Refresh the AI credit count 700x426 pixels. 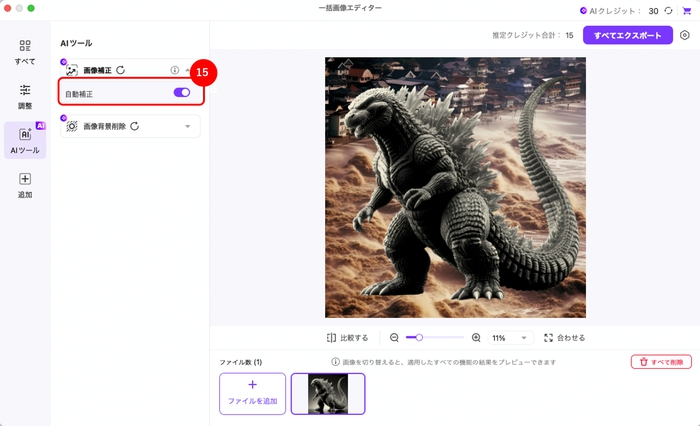(668, 11)
